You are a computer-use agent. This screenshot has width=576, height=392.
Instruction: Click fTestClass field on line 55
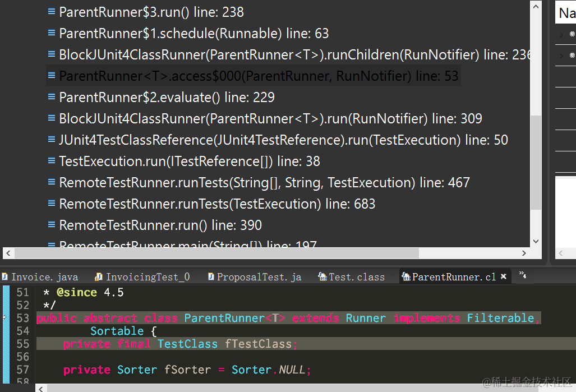(x=258, y=344)
